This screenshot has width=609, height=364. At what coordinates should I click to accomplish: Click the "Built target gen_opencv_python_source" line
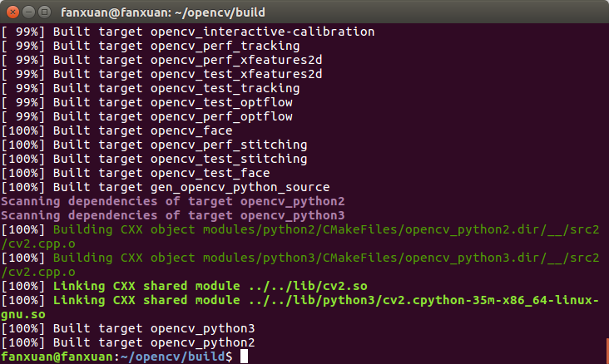165,187
